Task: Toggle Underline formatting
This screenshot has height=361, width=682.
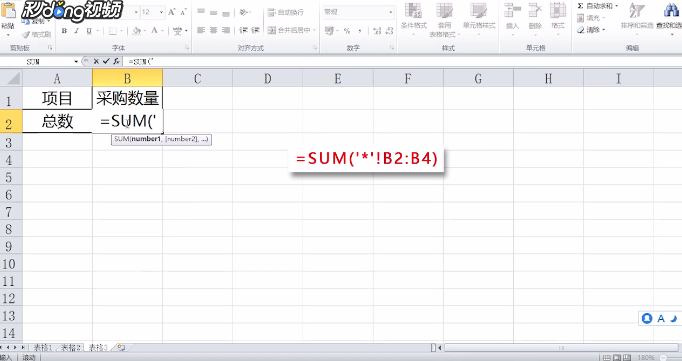Action: 89,30
